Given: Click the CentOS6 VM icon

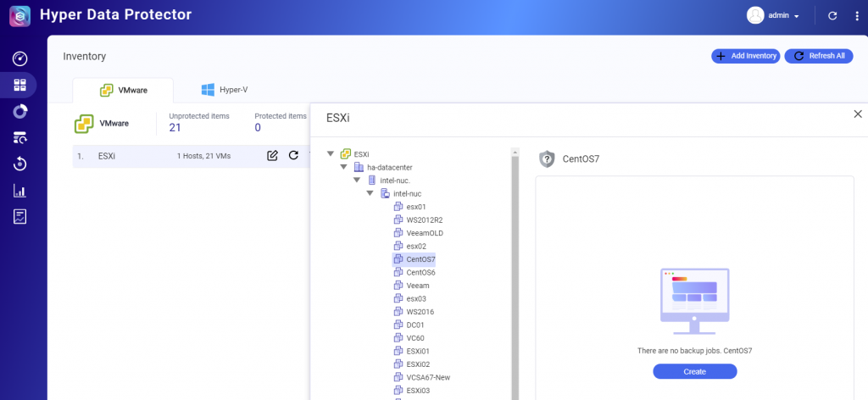Looking at the screenshot, I should [398, 272].
